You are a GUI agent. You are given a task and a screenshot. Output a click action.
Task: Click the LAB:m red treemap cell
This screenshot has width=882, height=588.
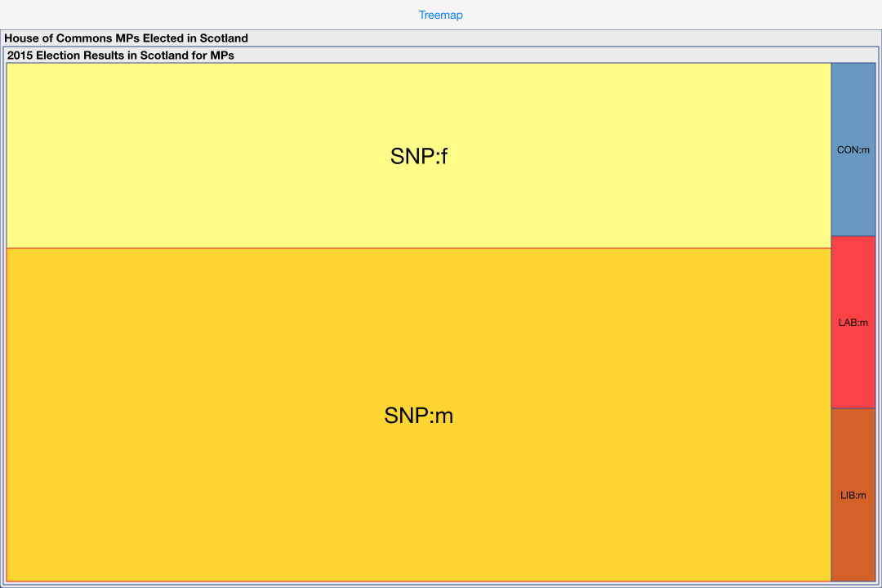[853, 322]
